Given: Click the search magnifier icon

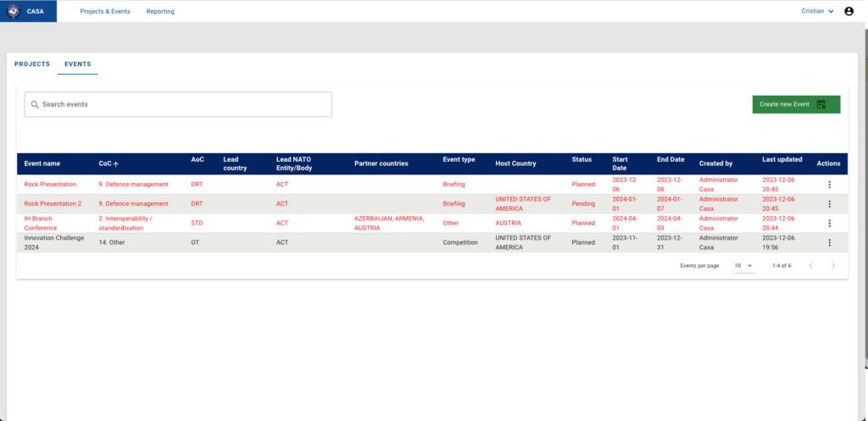Looking at the screenshot, I should coord(35,104).
